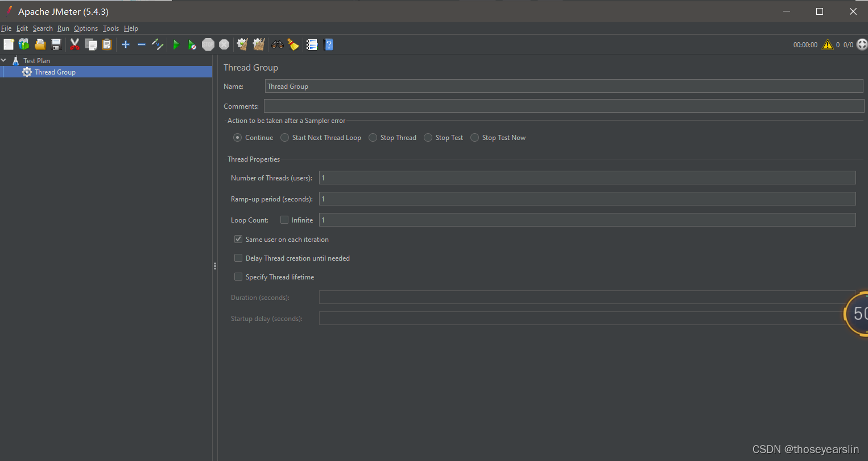
Task: Click the Copy icon
Action: click(x=91, y=44)
